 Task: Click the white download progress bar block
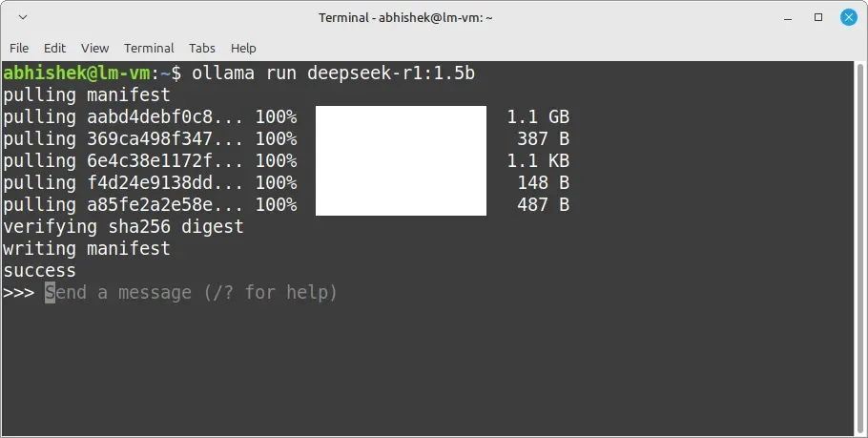pos(401,160)
